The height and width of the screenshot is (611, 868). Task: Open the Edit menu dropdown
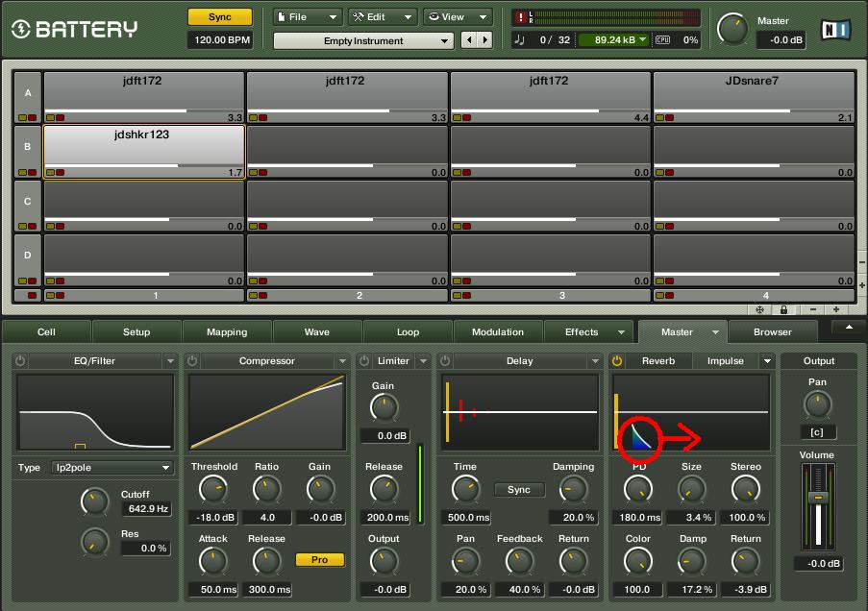point(384,17)
